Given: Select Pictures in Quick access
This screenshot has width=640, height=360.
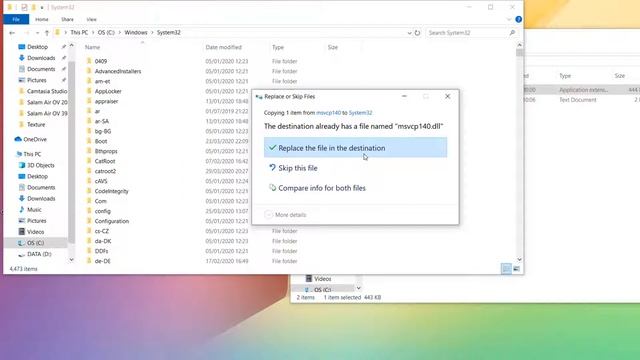Looking at the screenshot, I should pyautogui.click(x=36, y=80).
